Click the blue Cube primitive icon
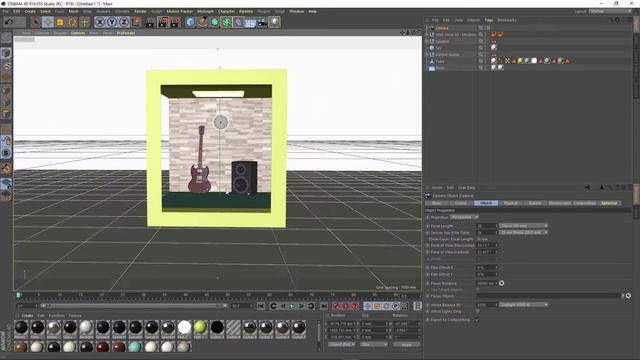Screen dimensions: 640x360 point(190,22)
